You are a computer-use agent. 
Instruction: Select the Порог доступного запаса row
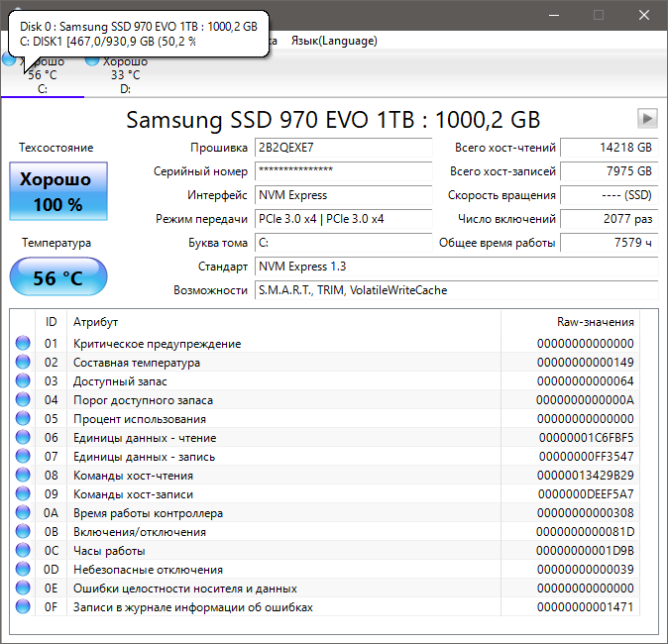tap(325, 399)
